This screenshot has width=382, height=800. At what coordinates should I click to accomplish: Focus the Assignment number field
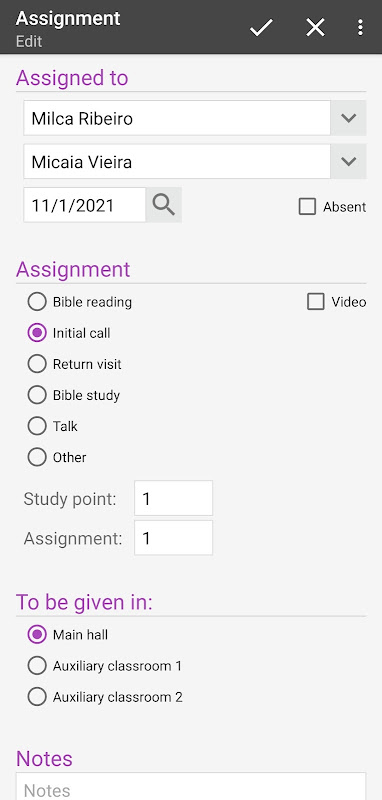173,538
